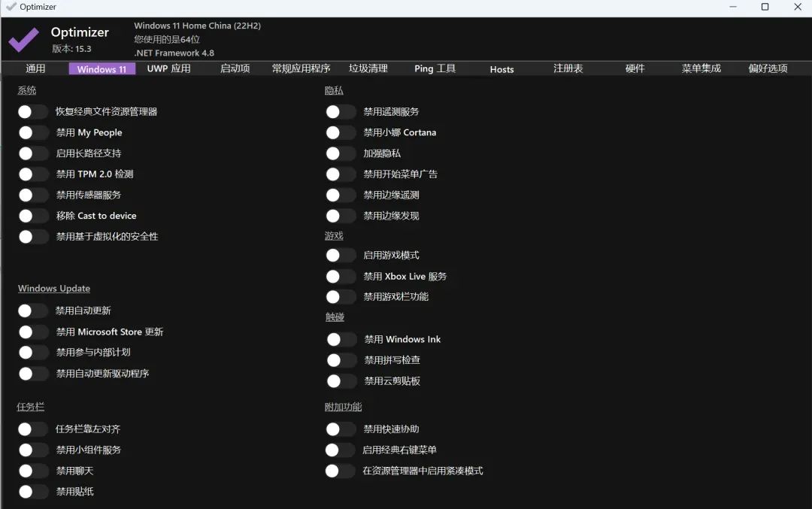The height and width of the screenshot is (509, 812).
Task: Toggle 移除 Cast to device
Action: [32, 216]
